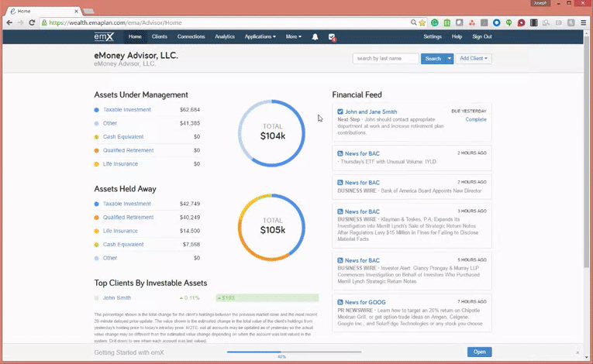Click the blue Search button
The height and width of the screenshot is (364, 593).
pyautogui.click(x=433, y=59)
